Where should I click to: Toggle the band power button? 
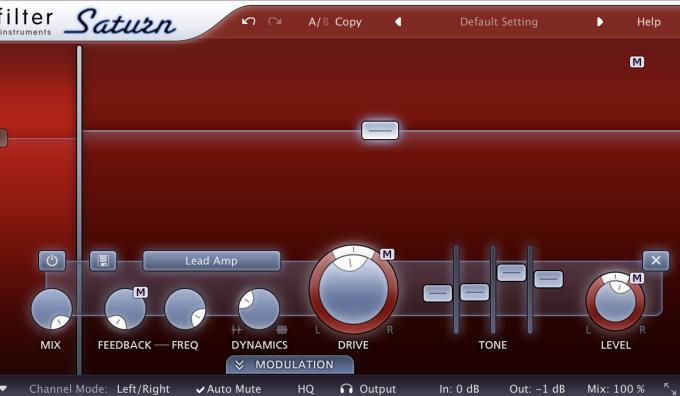[x=52, y=261]
